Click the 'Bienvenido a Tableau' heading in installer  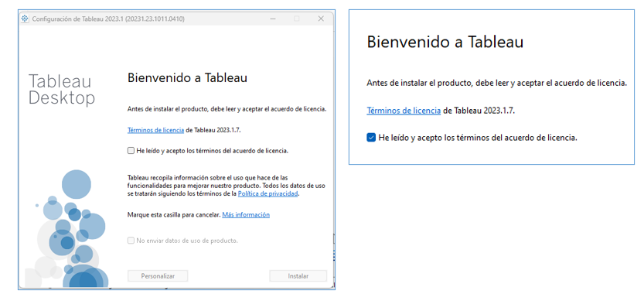pos(187,77)
